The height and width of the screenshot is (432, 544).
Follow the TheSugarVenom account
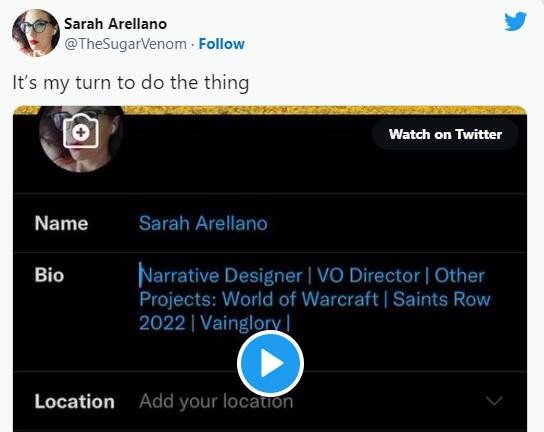221,44
